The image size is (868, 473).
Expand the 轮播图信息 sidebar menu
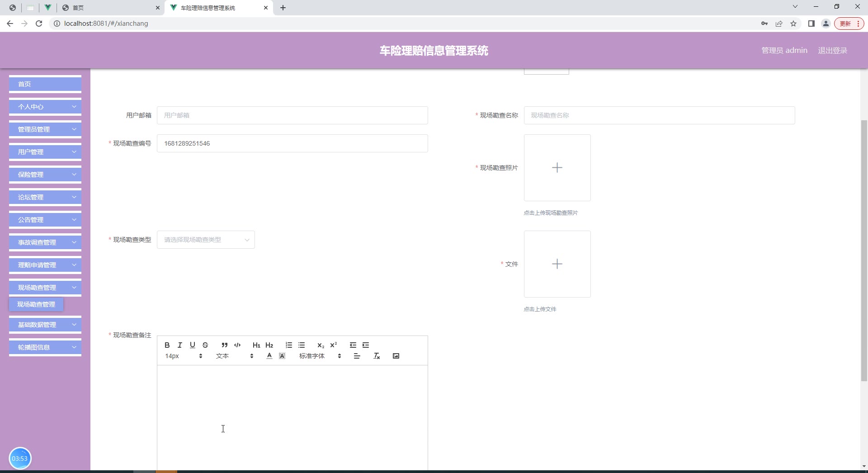pos(45,347)
